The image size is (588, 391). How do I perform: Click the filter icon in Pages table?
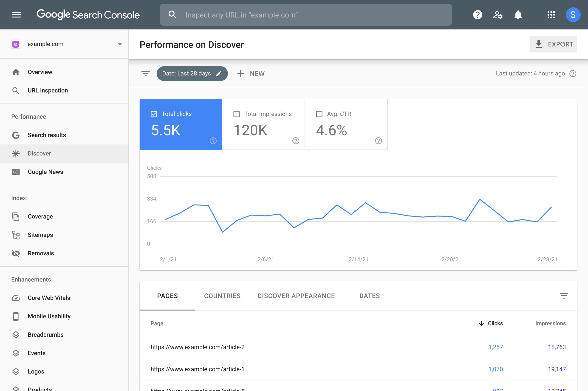(x=564, y=296)
